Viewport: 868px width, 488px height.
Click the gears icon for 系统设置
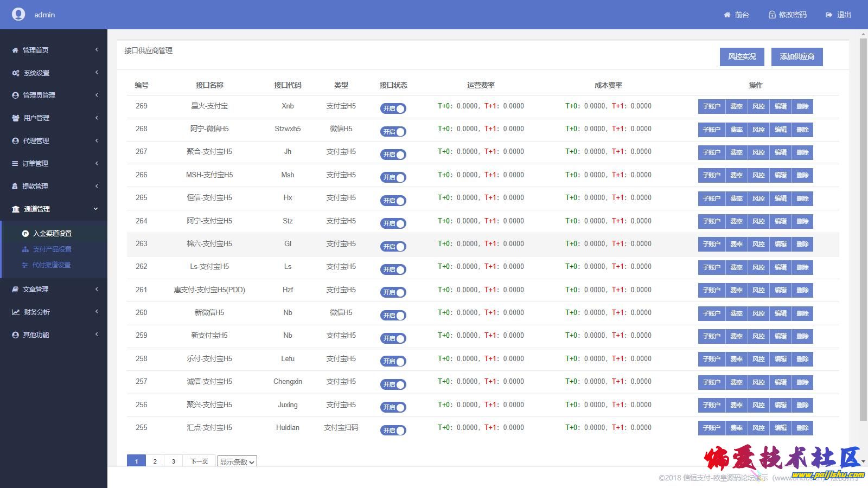coord(16,73)
